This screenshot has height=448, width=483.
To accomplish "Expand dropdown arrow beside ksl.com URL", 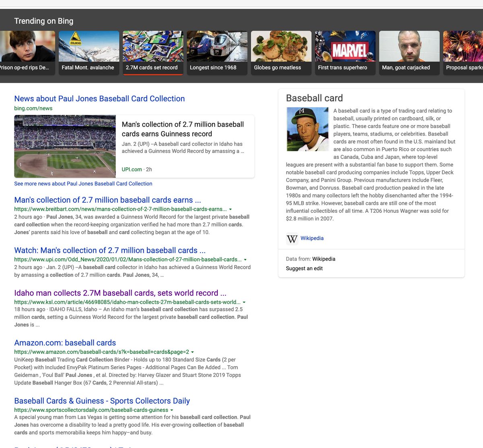I will coord(244,302).
